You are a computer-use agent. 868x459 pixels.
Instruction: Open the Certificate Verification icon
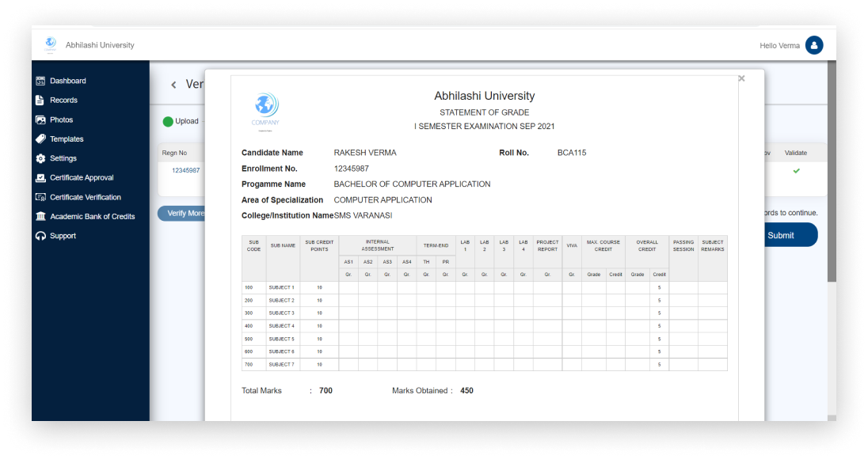coord(40,197)
